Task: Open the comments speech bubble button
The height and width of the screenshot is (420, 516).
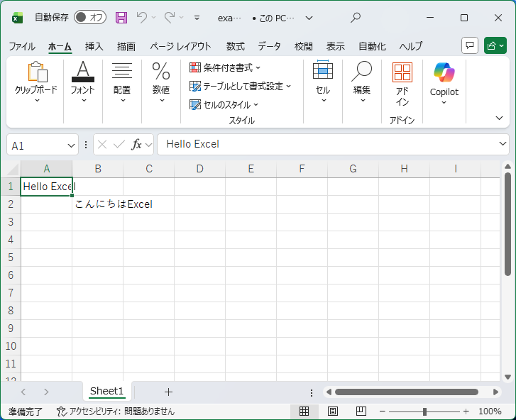Action: click(x=470, y=45)
